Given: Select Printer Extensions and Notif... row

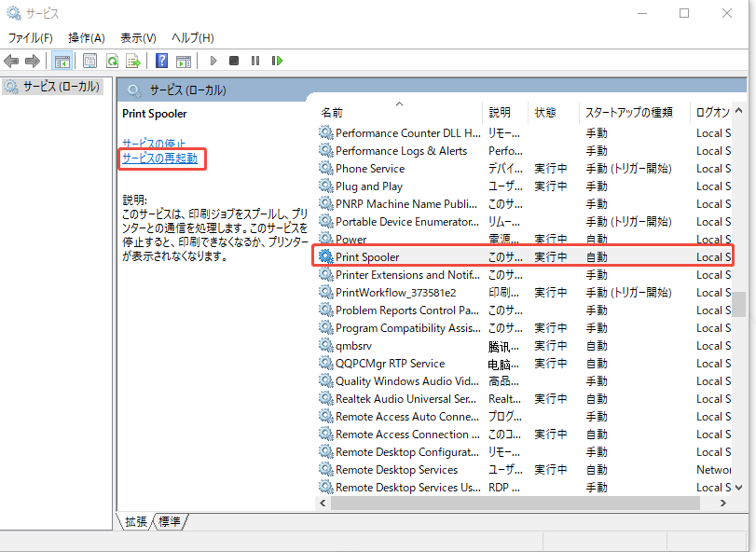Looking at the screenshot, I should (525, 275).
